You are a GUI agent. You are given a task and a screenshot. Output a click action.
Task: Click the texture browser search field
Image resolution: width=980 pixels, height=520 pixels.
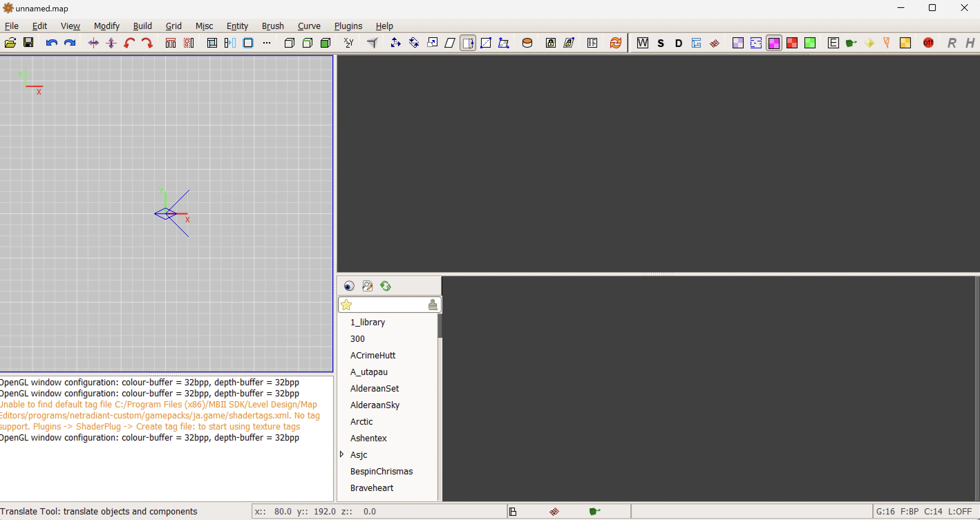point(389,305)
